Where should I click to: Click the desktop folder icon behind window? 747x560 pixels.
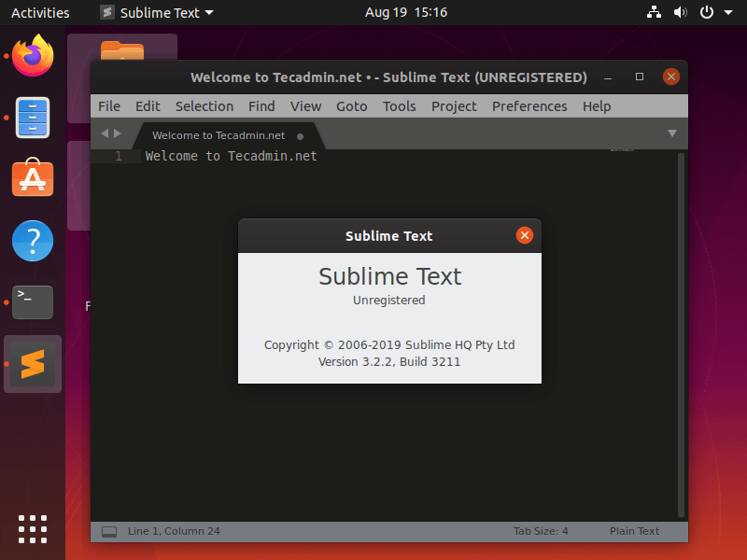click(122, 50)
